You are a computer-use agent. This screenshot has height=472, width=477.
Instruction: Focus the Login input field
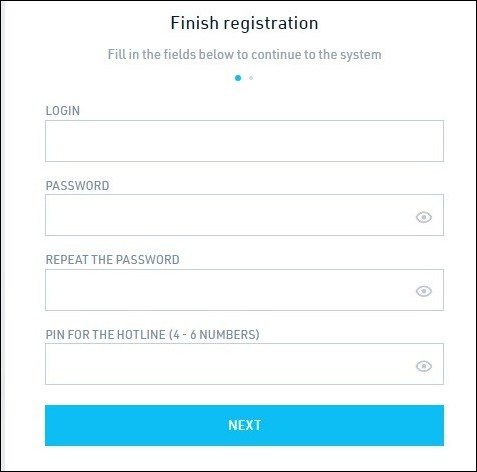pos(244,141)
